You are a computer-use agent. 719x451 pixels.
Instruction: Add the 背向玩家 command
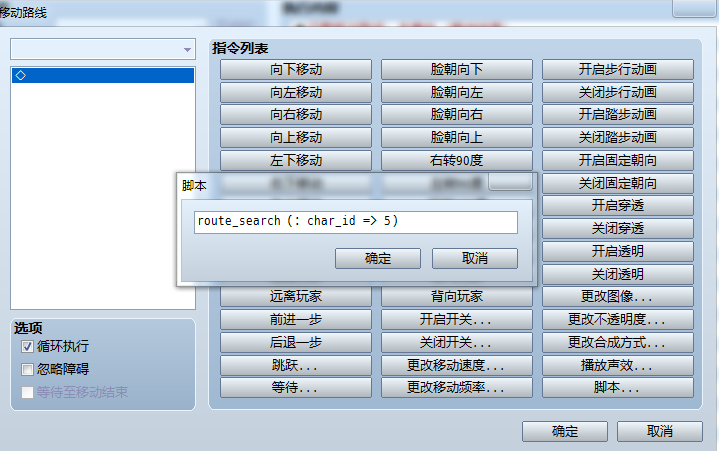(x=457, y=297)
